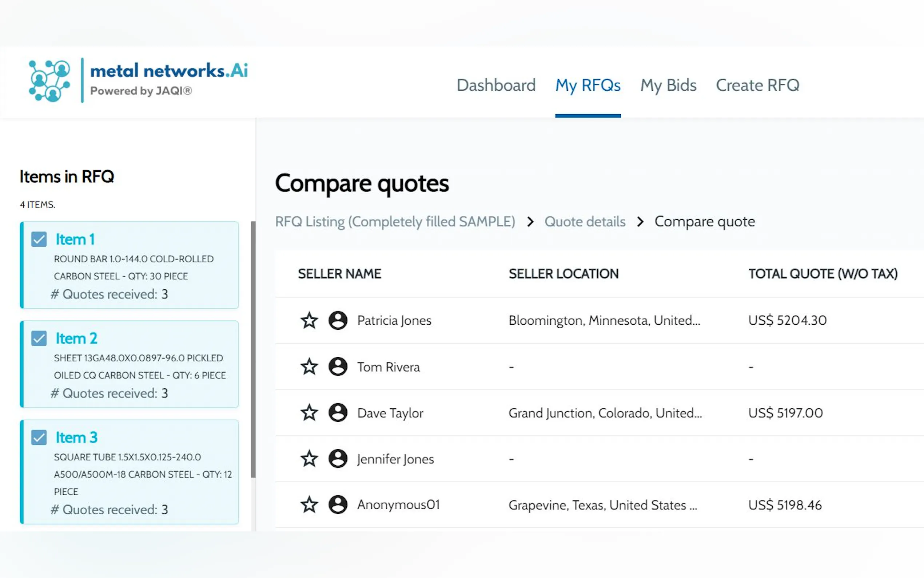
Task: Click breadcrumb chevron after RFQ Listing
Action: click(530, 222)
